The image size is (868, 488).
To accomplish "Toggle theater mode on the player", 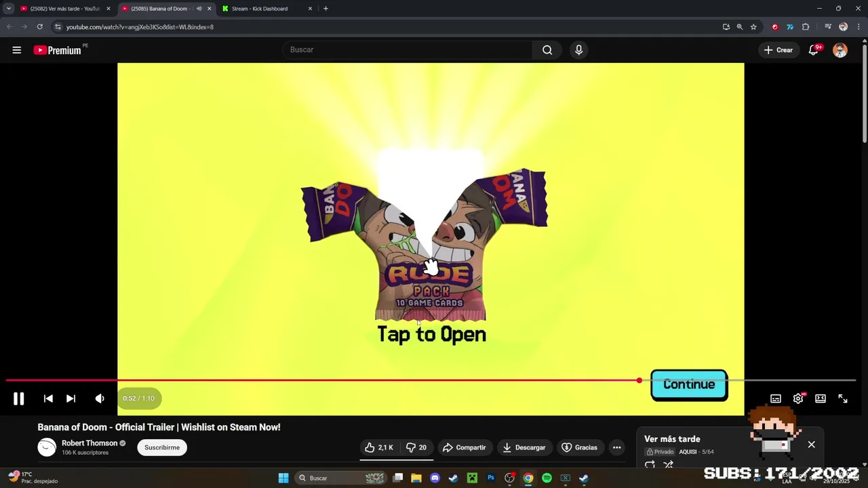I will [821, 399].
